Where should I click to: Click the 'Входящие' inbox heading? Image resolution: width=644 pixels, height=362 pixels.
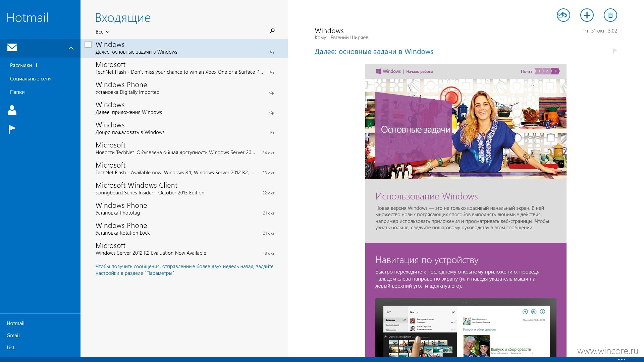click(123, 18)
